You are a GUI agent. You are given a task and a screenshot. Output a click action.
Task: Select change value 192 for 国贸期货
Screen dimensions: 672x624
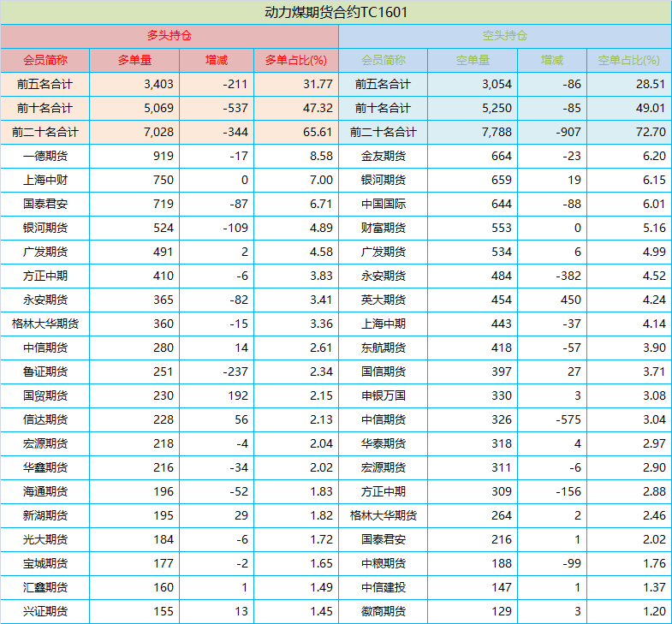[238, 395]
